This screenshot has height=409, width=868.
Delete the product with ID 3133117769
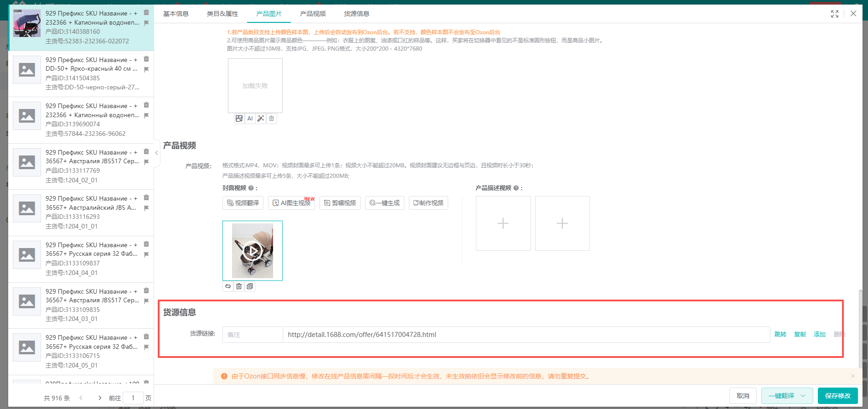click(x=146, y=151)
